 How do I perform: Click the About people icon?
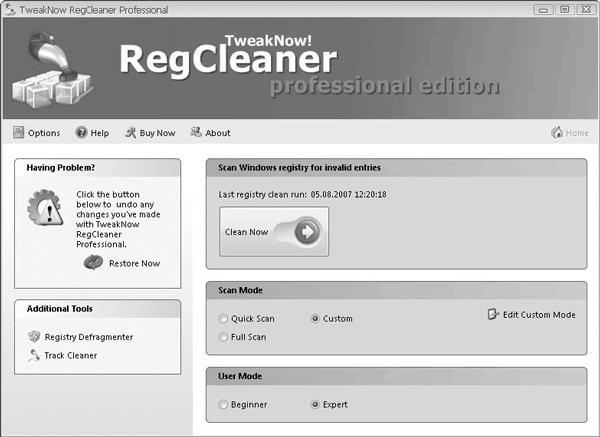click(x=196, y=132)
